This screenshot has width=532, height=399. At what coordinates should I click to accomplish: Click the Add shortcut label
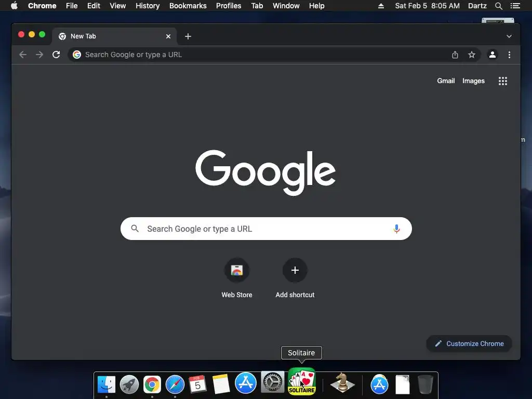295,295
